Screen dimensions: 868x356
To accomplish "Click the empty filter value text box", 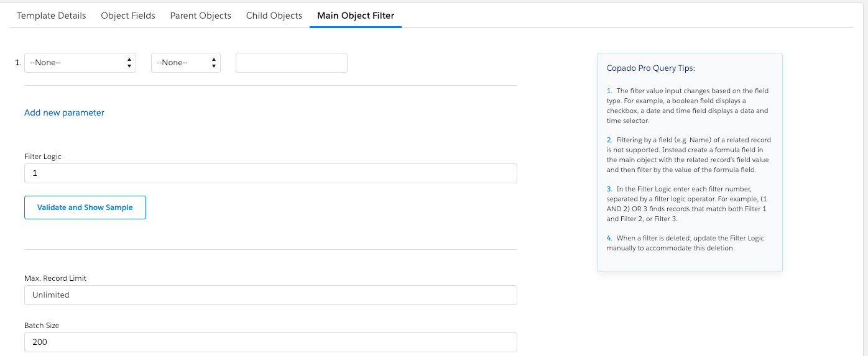I will tap(291, 63).
